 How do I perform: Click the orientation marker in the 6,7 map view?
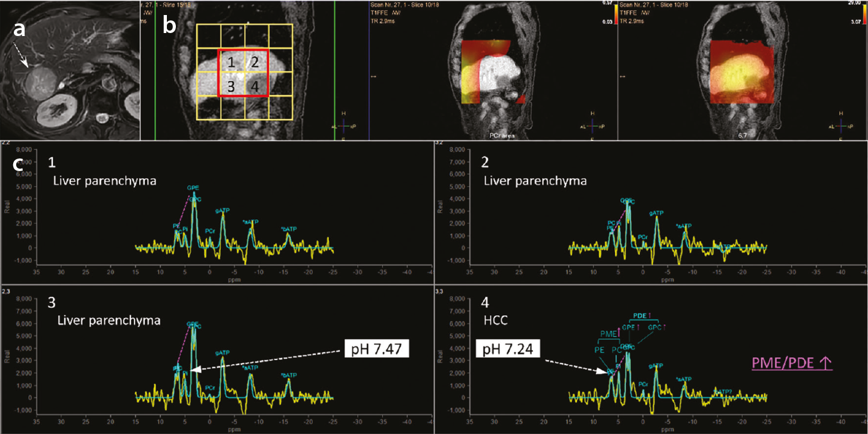[x=840, y=124]
